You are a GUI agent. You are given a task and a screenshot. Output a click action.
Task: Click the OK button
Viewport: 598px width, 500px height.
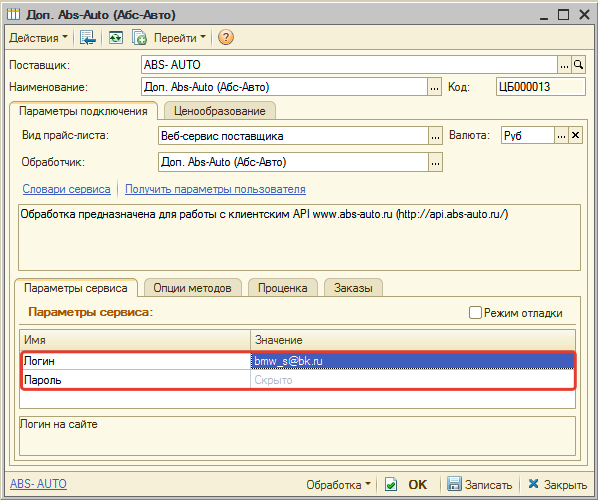(418, 485)
